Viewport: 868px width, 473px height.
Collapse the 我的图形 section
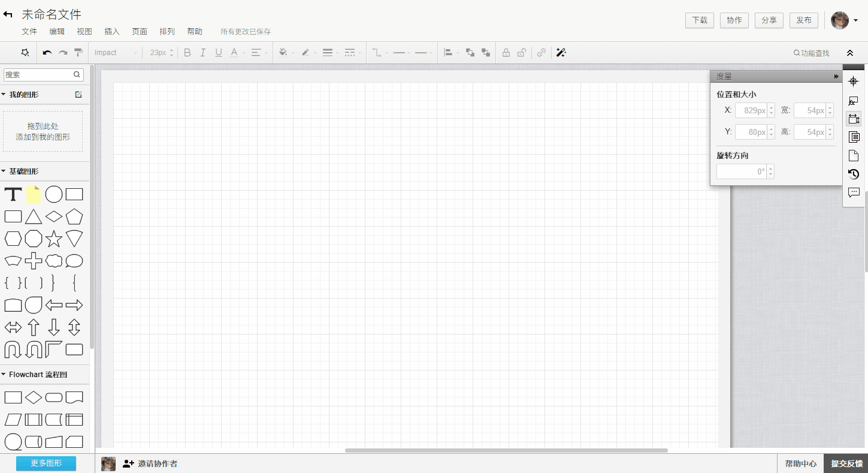(x=4, y=95)
